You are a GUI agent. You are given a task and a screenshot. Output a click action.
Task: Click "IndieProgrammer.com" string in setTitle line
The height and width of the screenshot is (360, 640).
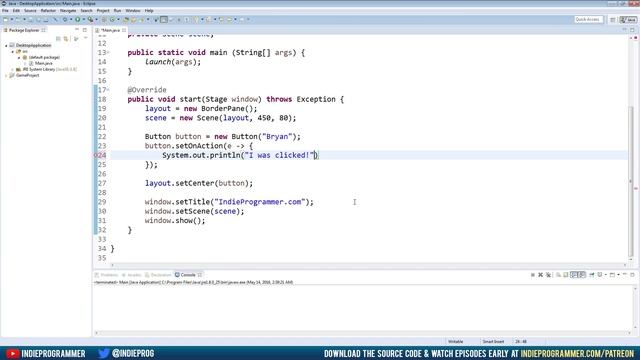click(x=260, y=202)
